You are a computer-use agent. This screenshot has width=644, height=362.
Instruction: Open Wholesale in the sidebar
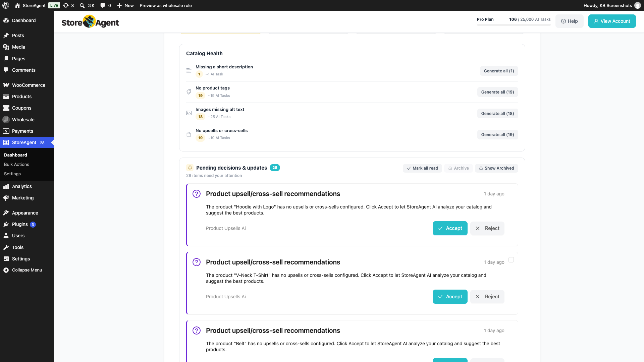click(x=27, y=120)
